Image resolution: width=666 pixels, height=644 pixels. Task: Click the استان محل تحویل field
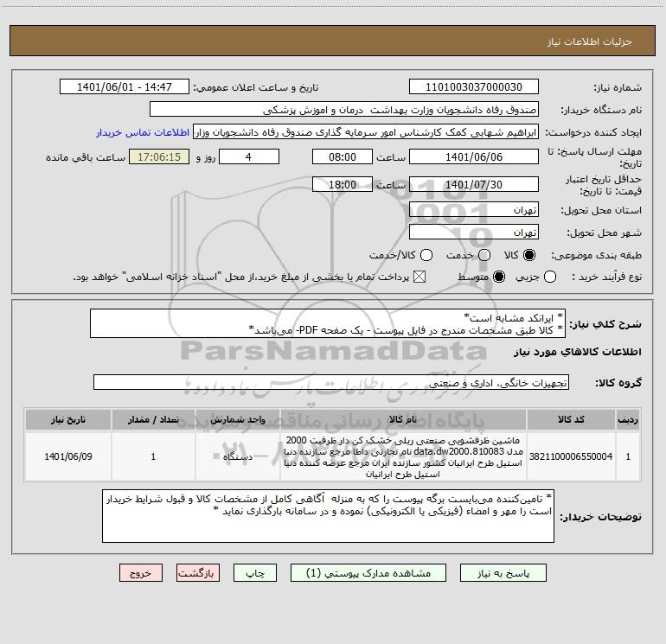tap(474, 209)
